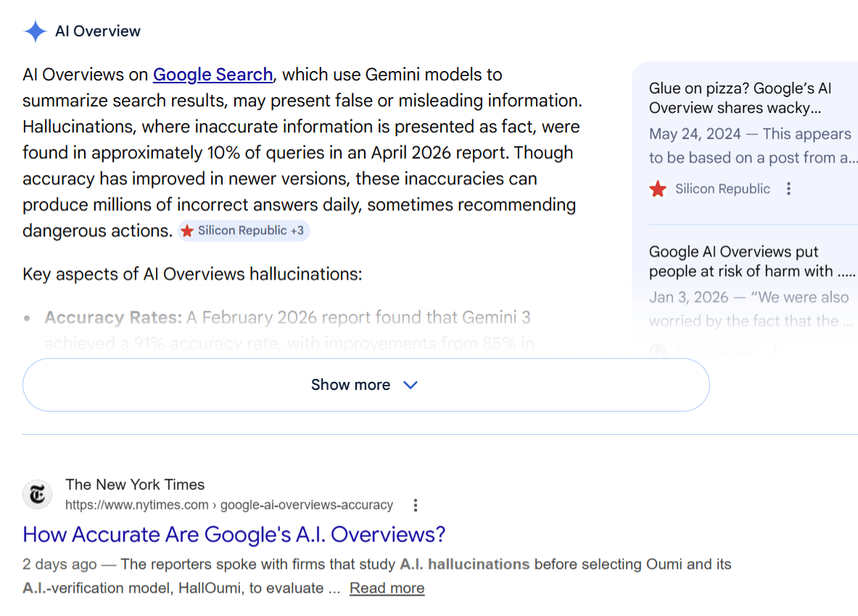Open three-dot menu beside the nytimes.com URL

(415, 505)
